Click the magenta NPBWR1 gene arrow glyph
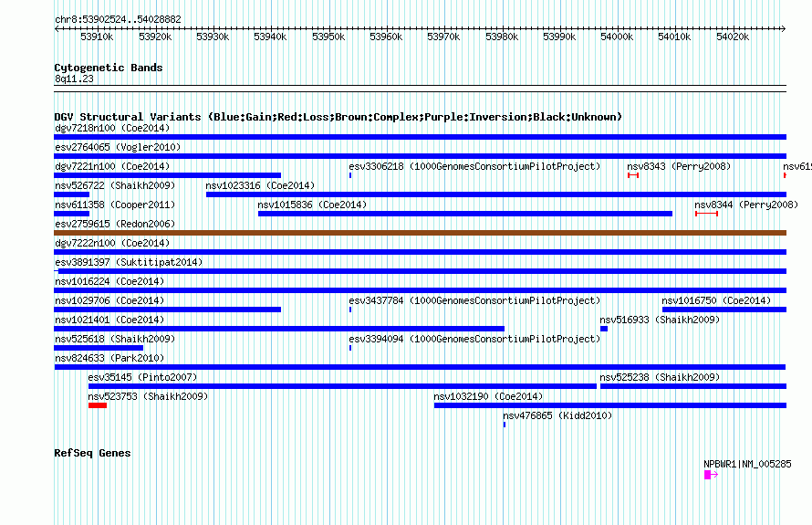812x525 pixels. click(711, 475)
